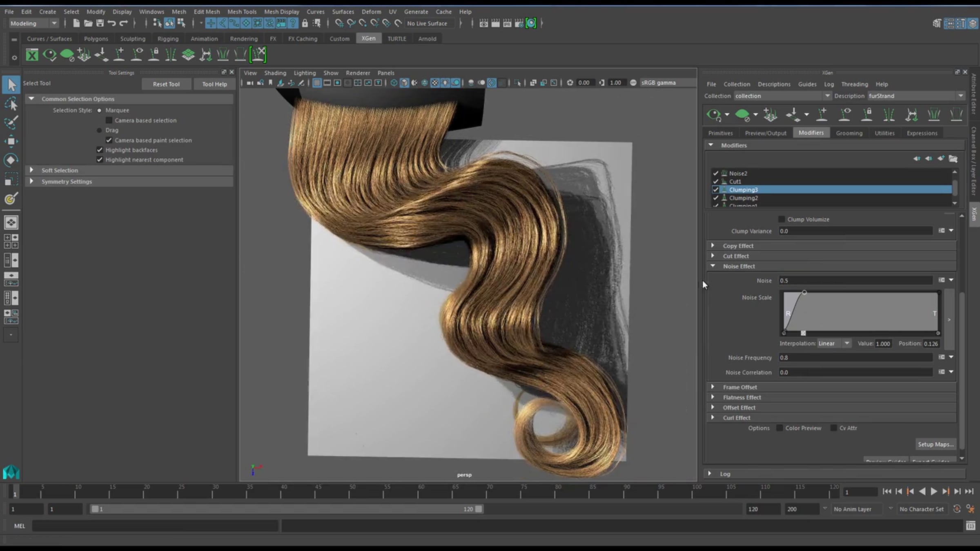Viewport: 980px width, 551px height.
Task: Open the Interpolation Linear dropdown
Action: [x=834, y=344]
